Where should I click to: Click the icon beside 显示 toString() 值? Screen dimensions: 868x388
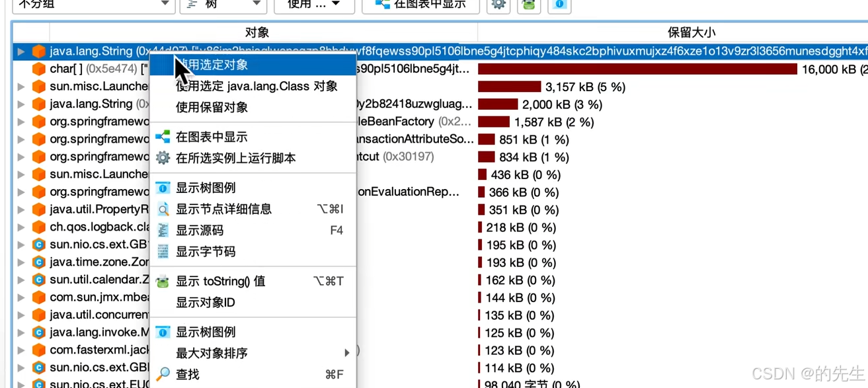[x=163, y=280]
